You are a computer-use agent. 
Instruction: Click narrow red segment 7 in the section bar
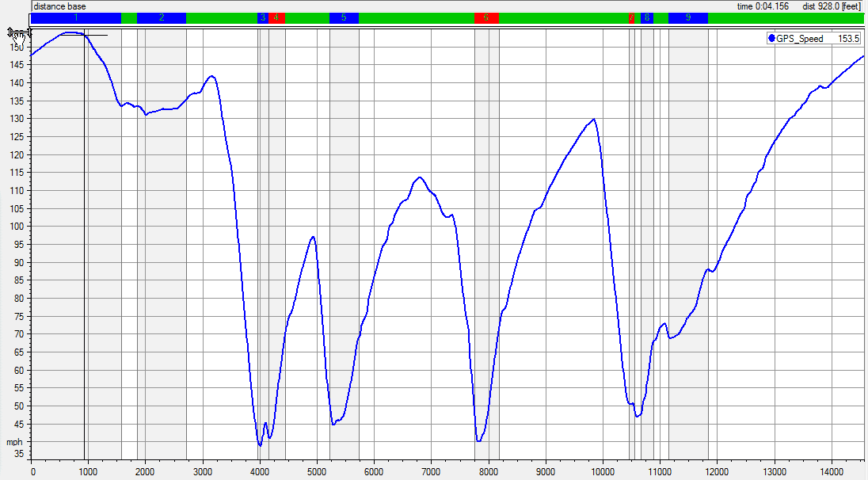click(632, 17)
